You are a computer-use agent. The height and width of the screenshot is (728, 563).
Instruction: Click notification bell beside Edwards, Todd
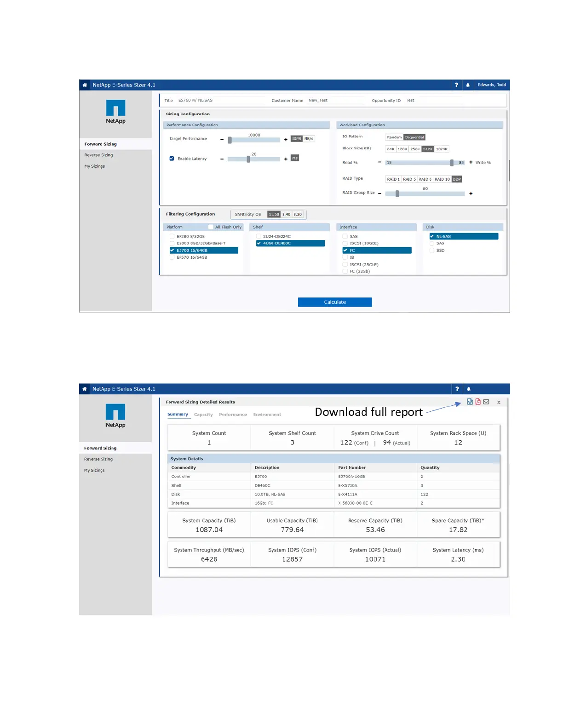[x=468, y=85]
